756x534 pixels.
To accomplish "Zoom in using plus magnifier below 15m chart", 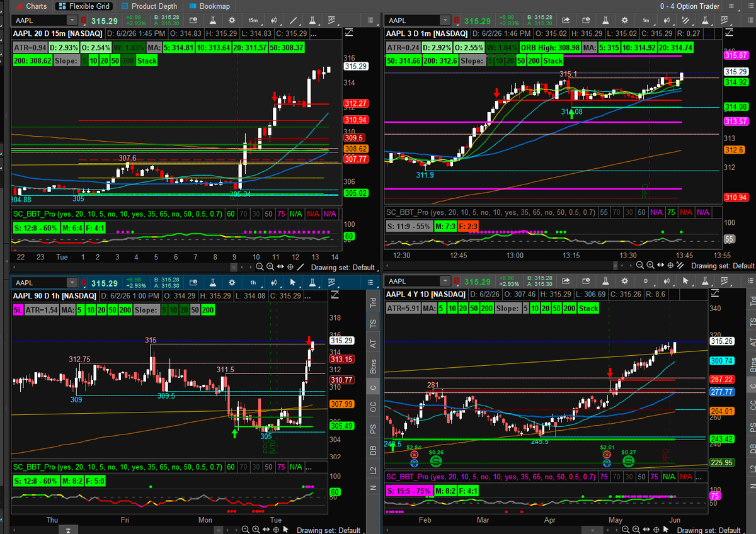I will 270,267.
